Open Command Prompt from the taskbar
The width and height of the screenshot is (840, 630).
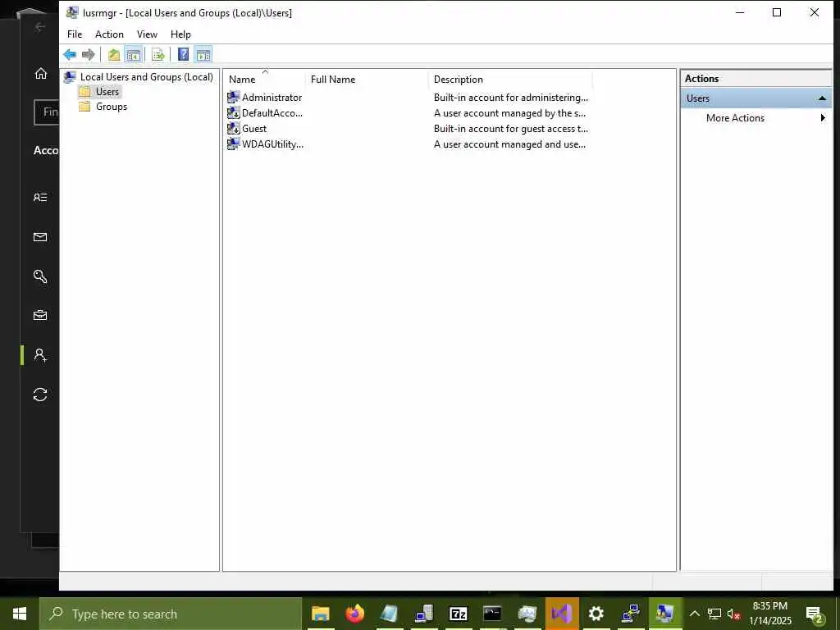click(492, 614)
